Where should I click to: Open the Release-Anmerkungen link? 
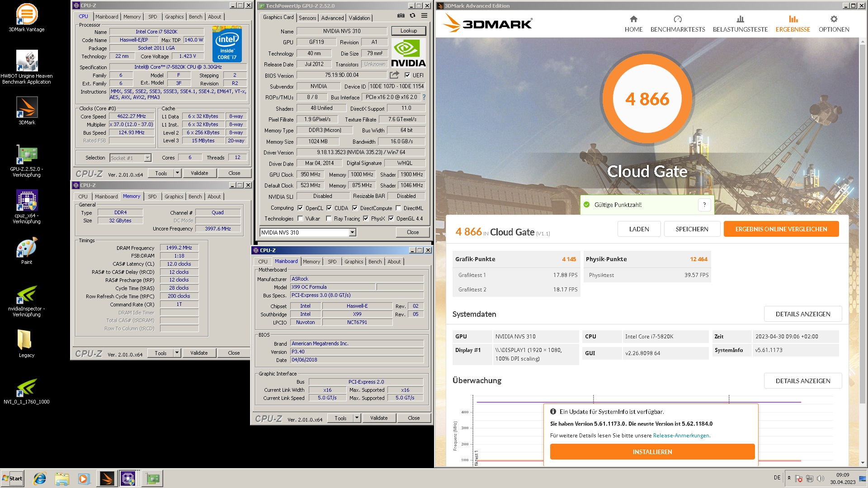point(681,436)
